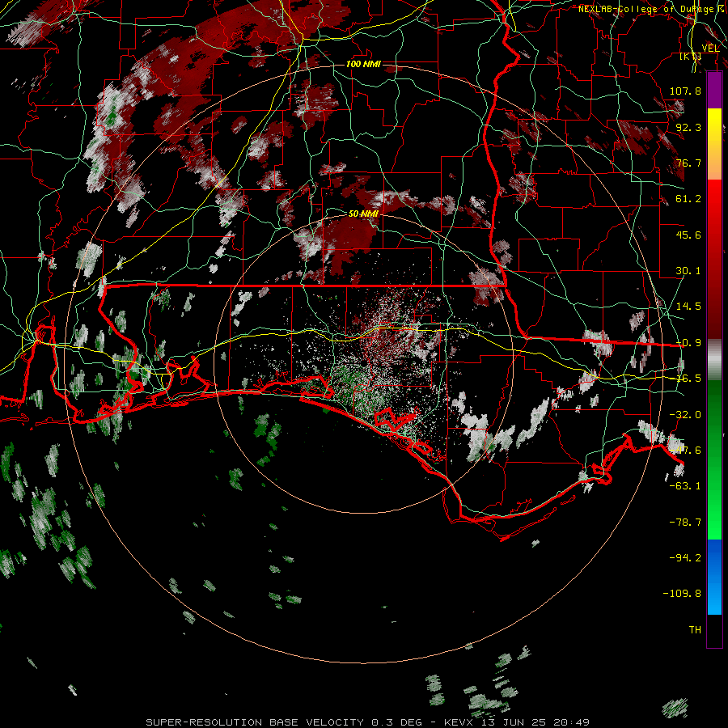Click the 50 NMI range ring label
Viewport: 728px width, 728px height.
(363, 214)
